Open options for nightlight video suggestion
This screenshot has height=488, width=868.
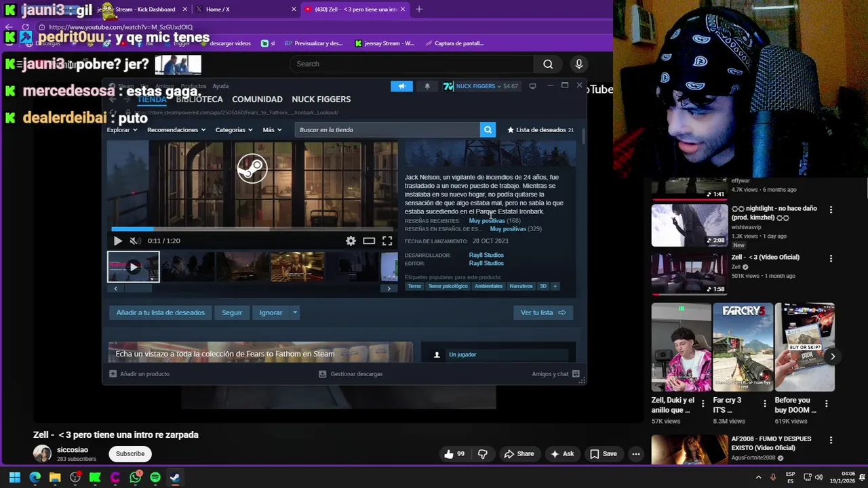[x=831, y=209]
